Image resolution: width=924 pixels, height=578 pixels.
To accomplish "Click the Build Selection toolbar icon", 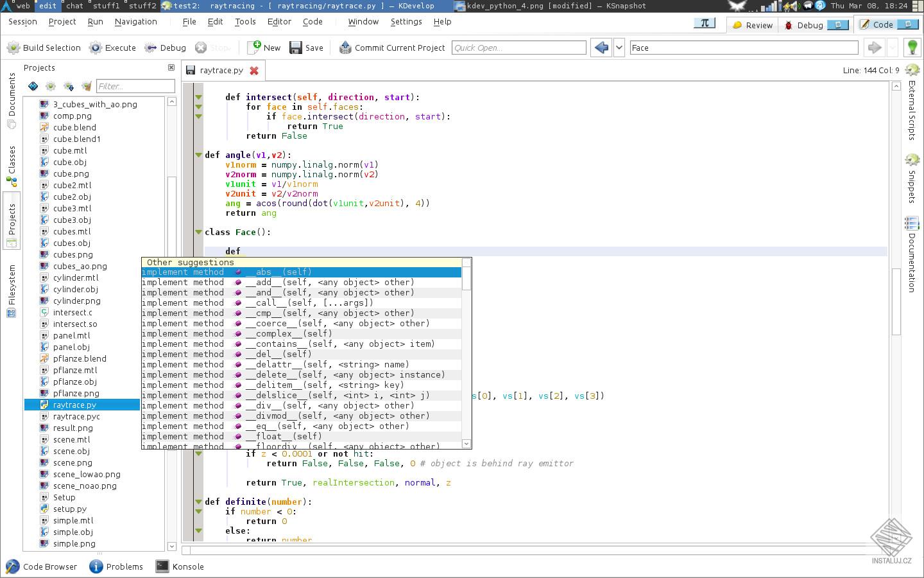I will click(x=13, y=48).
